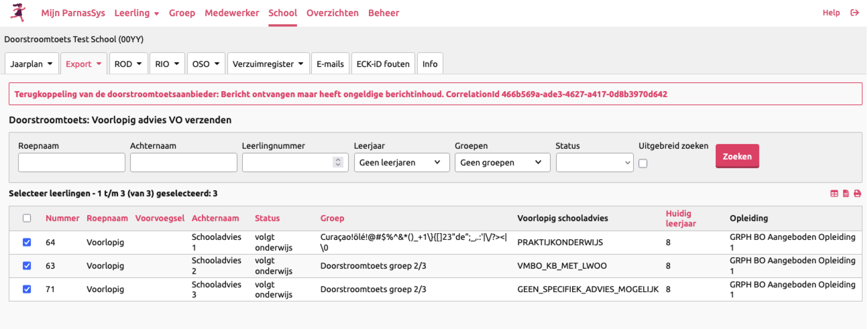Click the Leerlingnummer spinner arrows
The height and width of the screenshot is (329, 868).
point(339,162)
